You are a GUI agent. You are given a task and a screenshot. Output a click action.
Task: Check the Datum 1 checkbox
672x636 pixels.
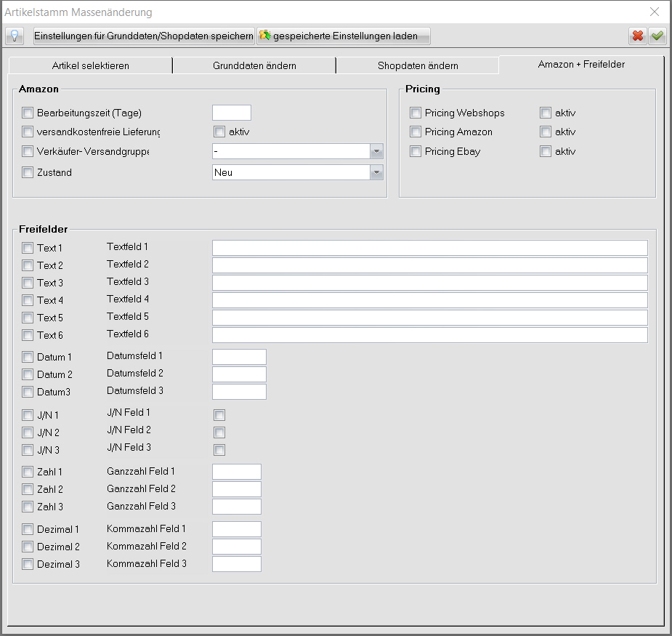(x=28, y=357)
